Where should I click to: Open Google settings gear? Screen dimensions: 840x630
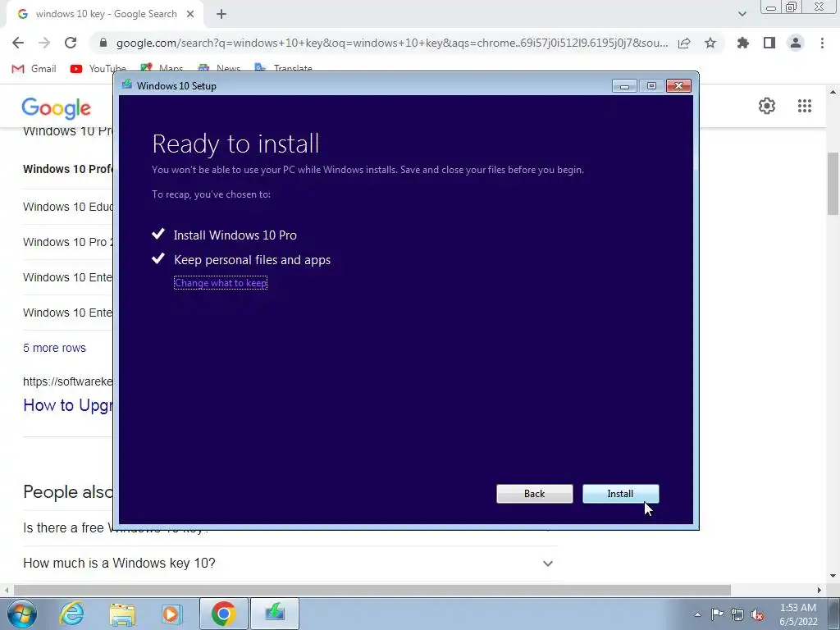(x=767, y=106)
